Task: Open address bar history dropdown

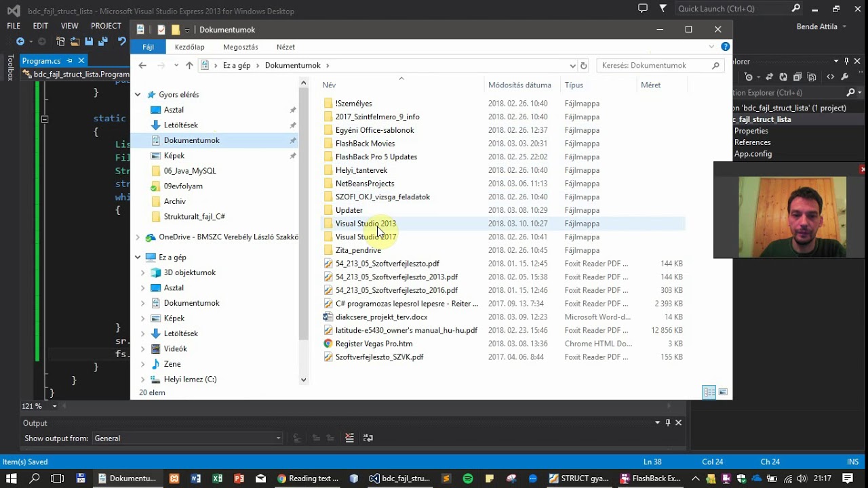Action: pyautogui.click(x=573, y=66)
